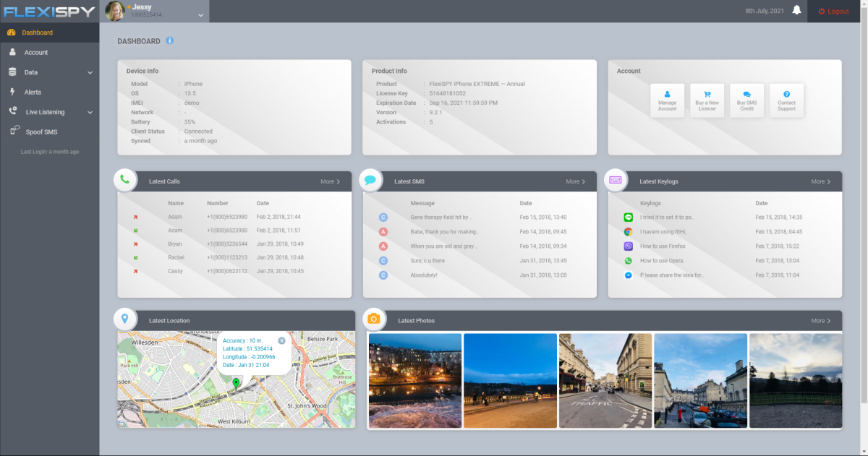This screenshot has height=456, width=868.
Task: Open the night river photo thumbnail
Action: (x=415, y=380)
